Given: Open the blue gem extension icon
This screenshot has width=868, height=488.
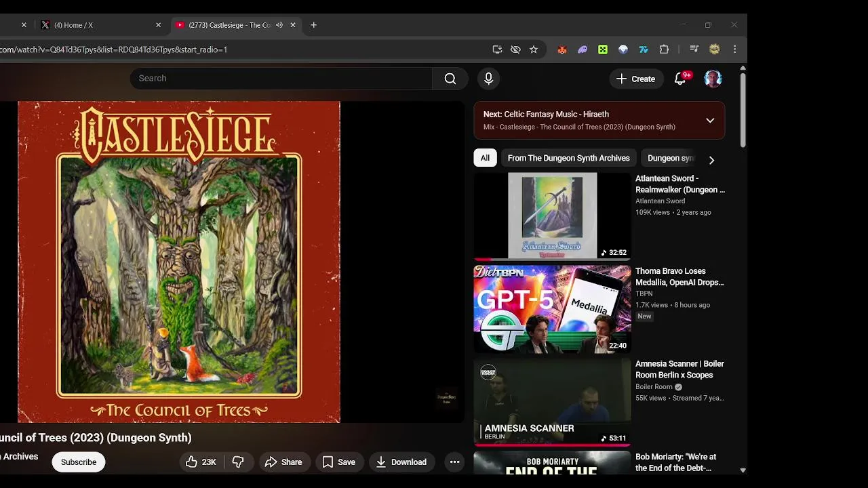Looking at the screenshot, I should coord(623,49).
